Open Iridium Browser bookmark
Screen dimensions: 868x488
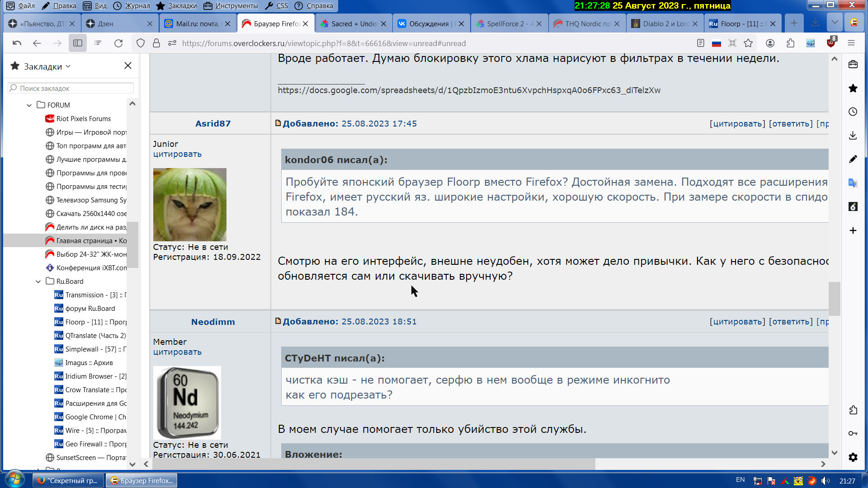point(90,376)
